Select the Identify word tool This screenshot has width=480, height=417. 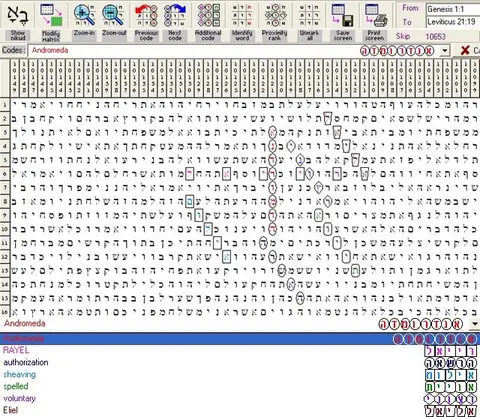pos(242,15)
